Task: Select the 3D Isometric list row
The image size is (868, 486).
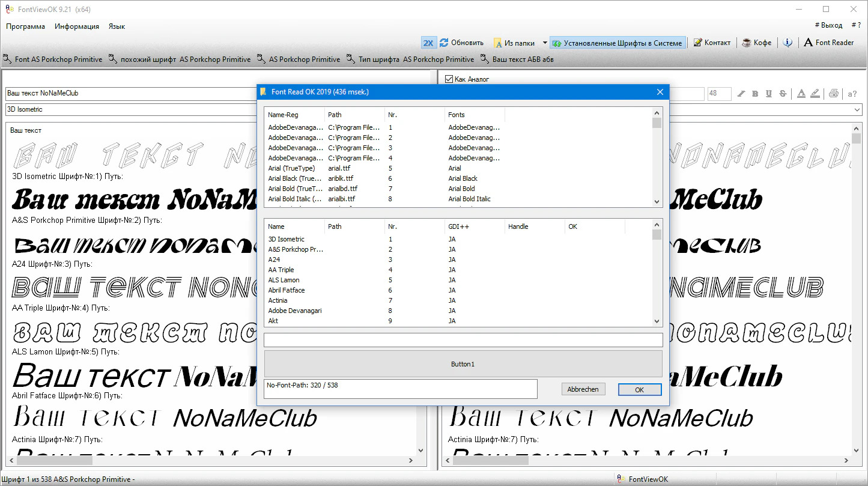Action: (287, 239)
